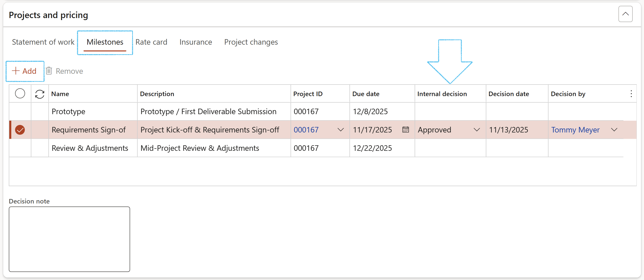Open the due date calendar picker

[405, 130]
